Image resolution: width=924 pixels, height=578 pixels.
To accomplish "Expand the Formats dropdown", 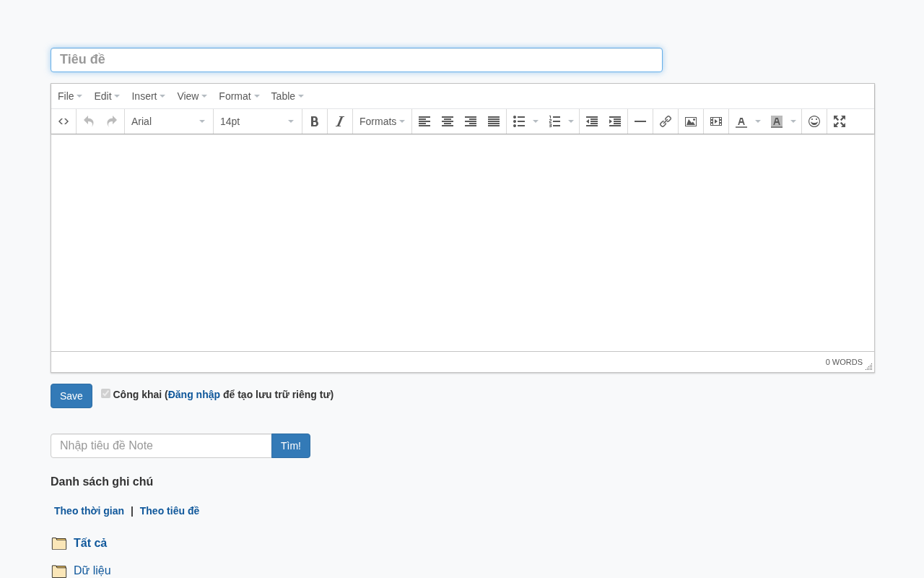I will point(382,121).
